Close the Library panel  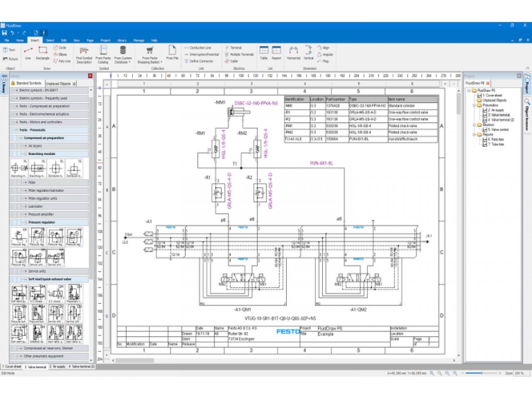(x=90, y=76)
